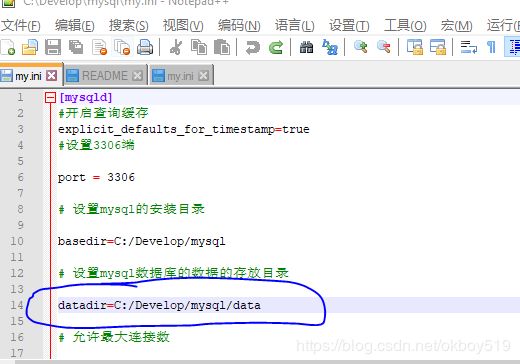
Task: Close the README tab
Action: tap(137, 76)
